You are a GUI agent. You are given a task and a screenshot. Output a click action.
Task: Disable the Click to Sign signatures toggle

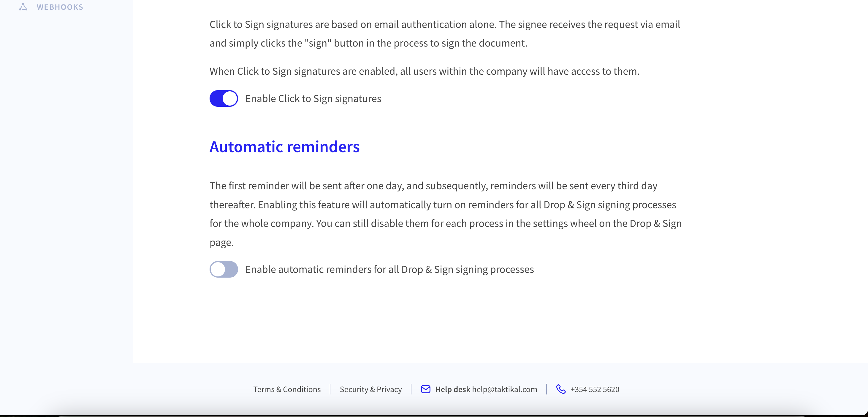(x=224, y=98)
